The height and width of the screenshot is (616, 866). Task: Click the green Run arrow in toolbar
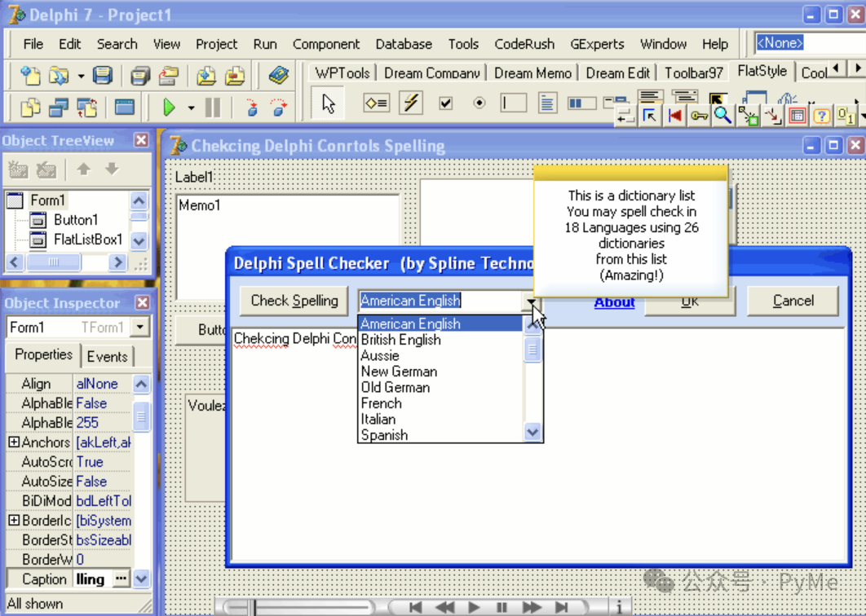[x=169, y=107]
